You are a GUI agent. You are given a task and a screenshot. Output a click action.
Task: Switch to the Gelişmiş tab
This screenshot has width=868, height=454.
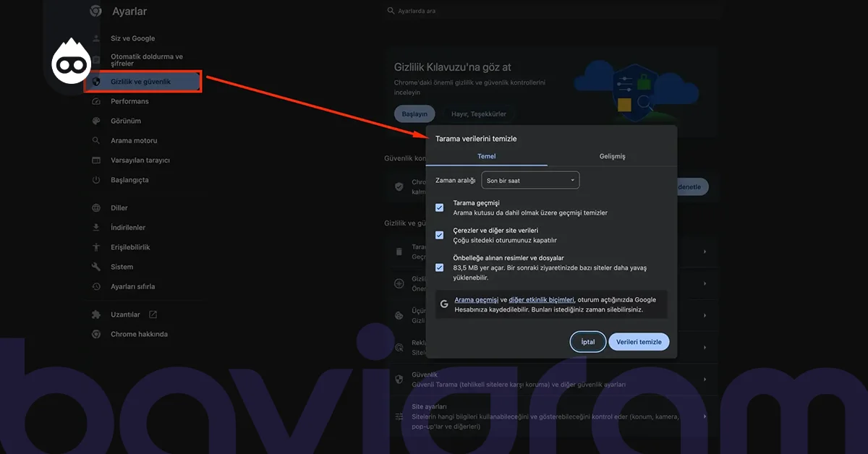tap(612, 156)
